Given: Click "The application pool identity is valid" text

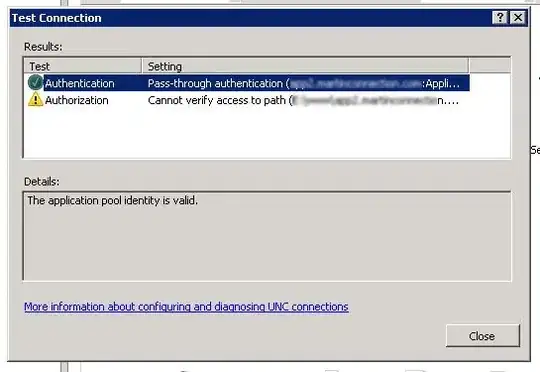Looking at the screenshot, I should pyautogui.click(x=113, y=200).
